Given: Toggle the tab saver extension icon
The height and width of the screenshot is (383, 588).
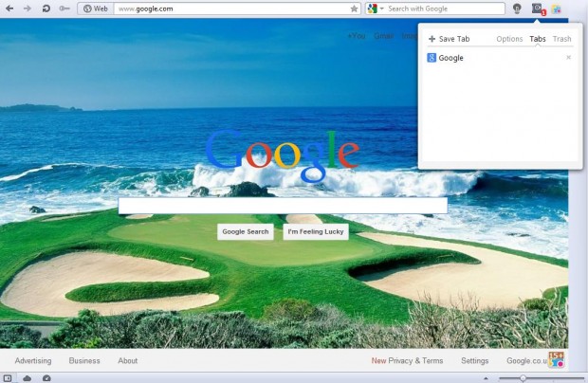Looking at the screenshot, I should (x=539, y=9).
